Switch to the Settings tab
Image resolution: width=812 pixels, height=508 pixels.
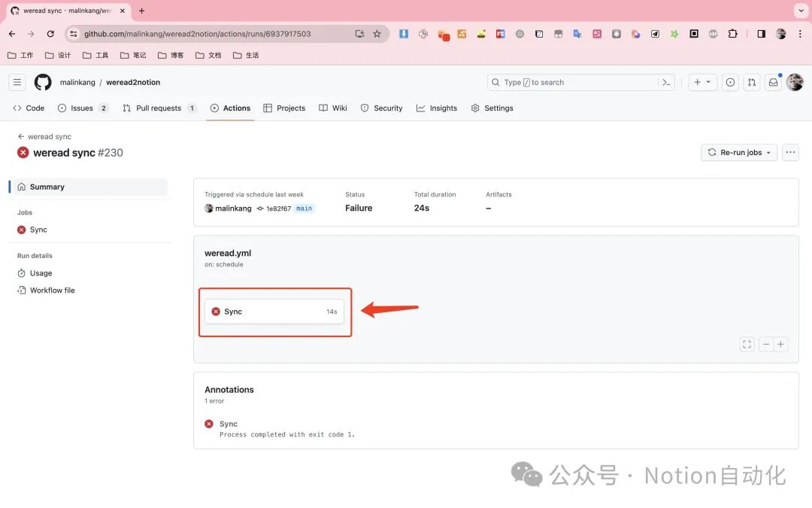tap(492, 108)
